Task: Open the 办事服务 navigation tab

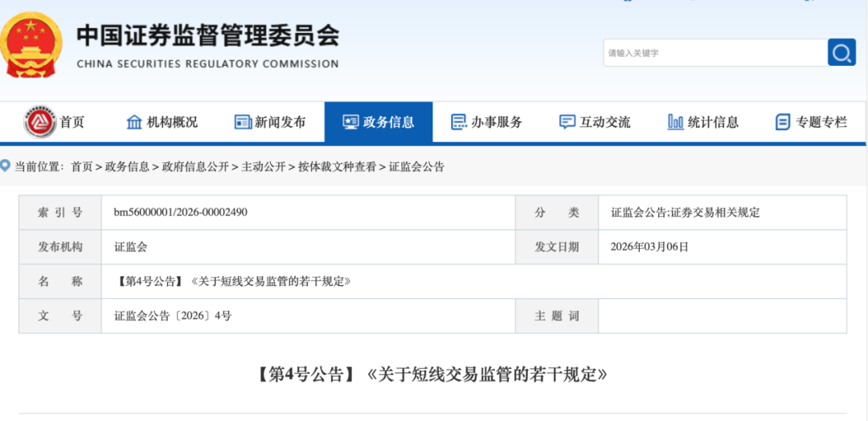Action: point(486,121)
